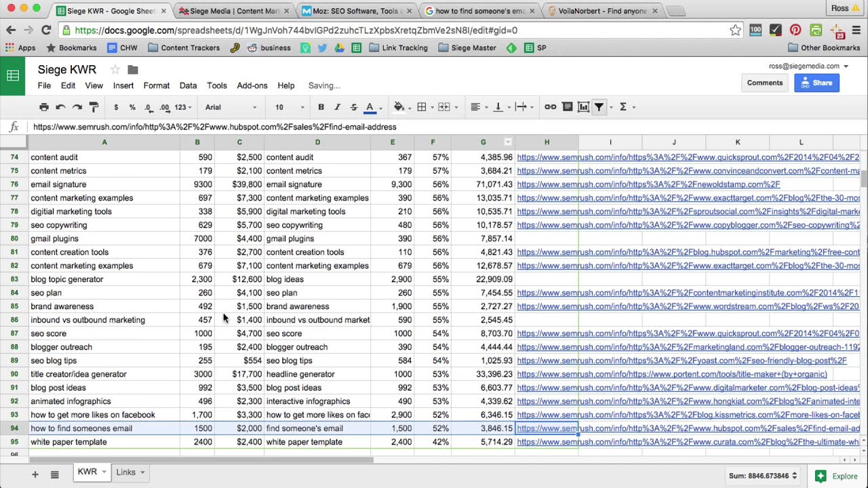
Task: Undo the last action
Action: click(x=60, y=107)
